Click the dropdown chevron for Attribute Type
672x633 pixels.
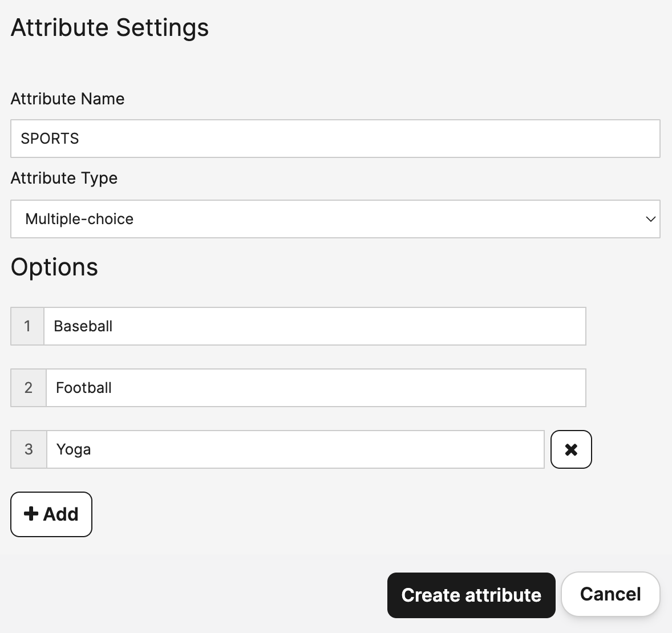pos(650,219)
